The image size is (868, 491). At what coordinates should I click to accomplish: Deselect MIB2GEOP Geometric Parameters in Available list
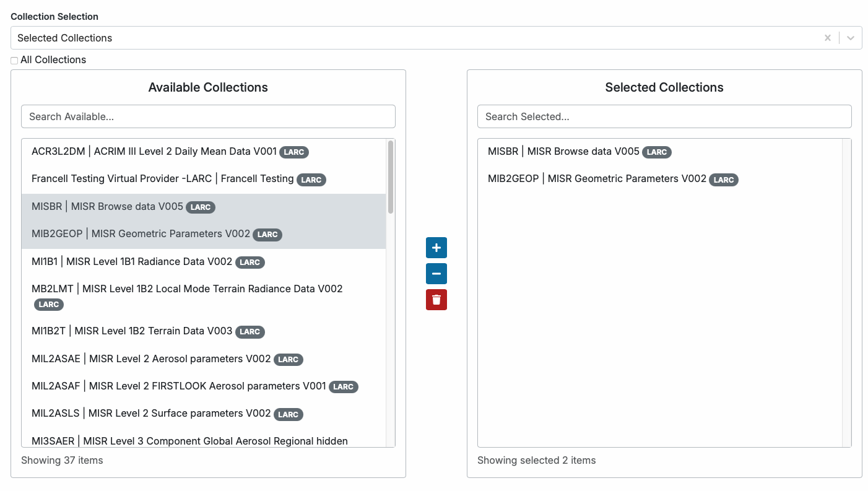[141, 234]
